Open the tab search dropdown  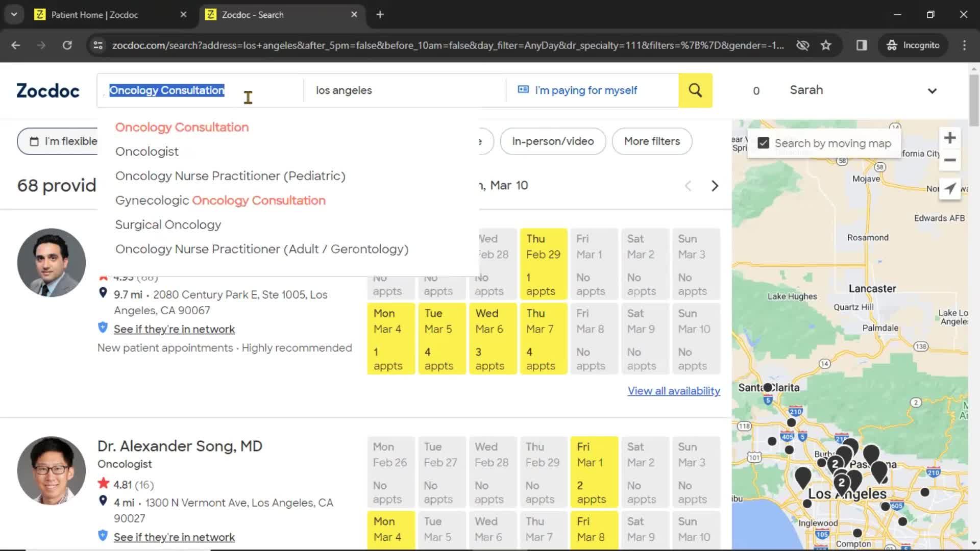click(x=14, y=15)
